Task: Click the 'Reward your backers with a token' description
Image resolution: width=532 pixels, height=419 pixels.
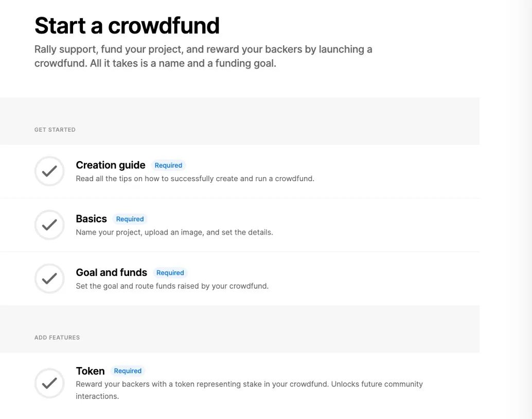Action: (x=249, y=385)
